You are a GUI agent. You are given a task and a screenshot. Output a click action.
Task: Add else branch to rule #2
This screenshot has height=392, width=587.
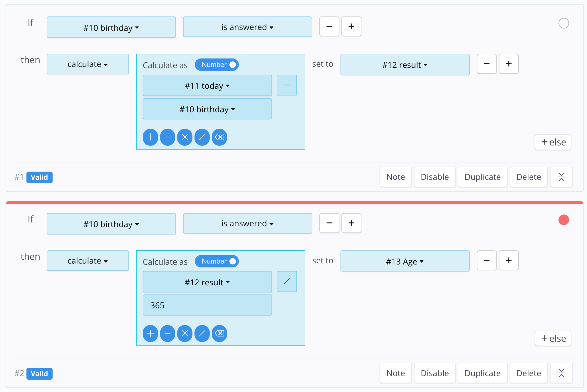[553, 339]
